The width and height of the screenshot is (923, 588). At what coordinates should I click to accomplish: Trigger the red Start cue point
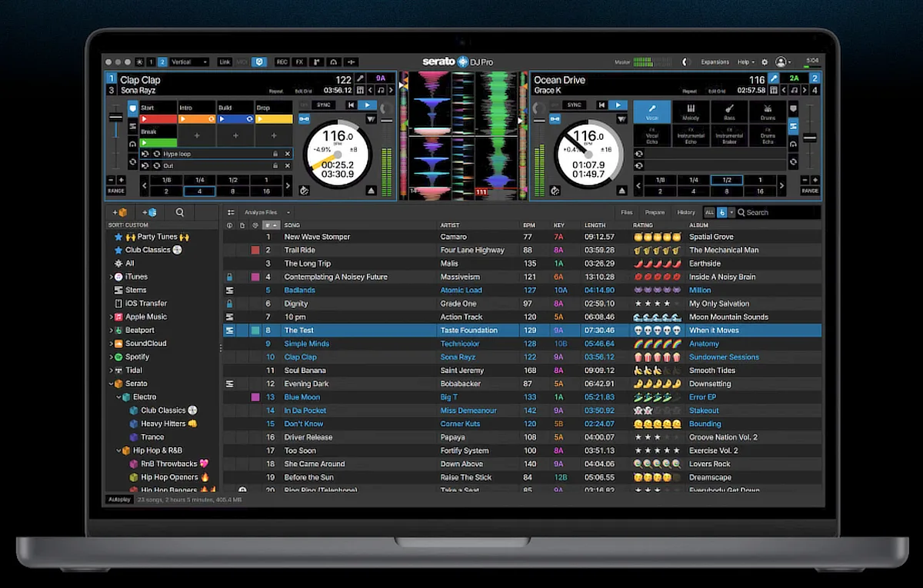click(x=158, y=119)
